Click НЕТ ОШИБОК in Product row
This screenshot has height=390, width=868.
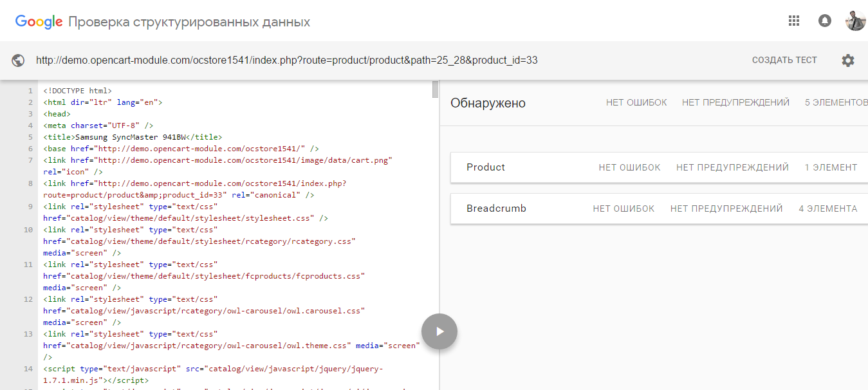click(629, 167)
